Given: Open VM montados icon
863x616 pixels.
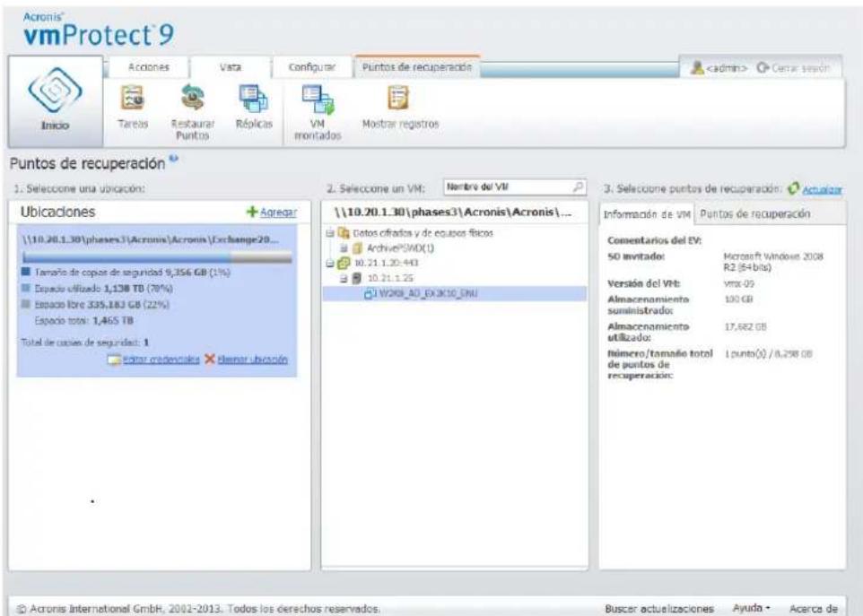Looking at the screenshot, I should [318, 100].
